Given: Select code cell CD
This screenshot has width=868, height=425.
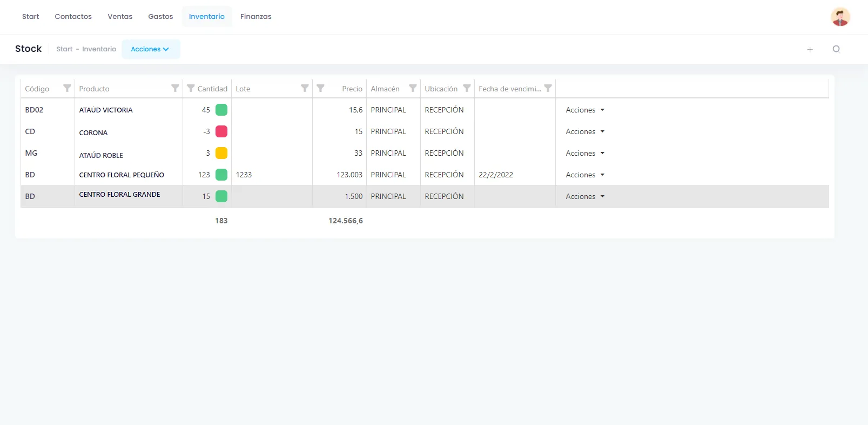Looking at the screenshot, I should (30, 131).
